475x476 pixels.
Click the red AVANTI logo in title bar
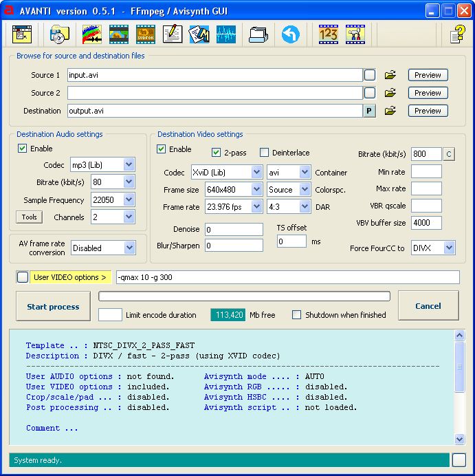tap(9, 10)
